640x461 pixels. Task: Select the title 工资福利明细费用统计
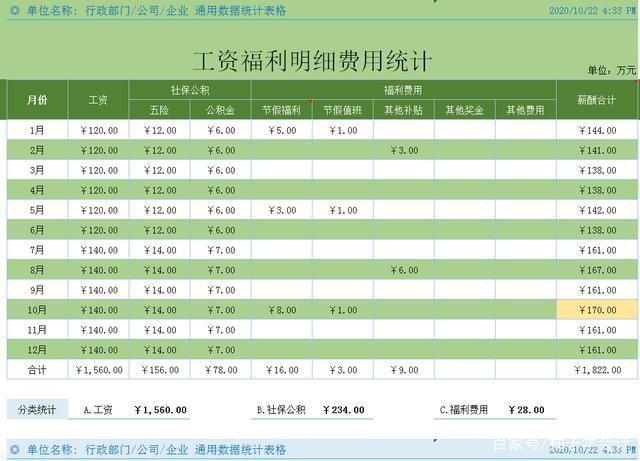(312, 61)
